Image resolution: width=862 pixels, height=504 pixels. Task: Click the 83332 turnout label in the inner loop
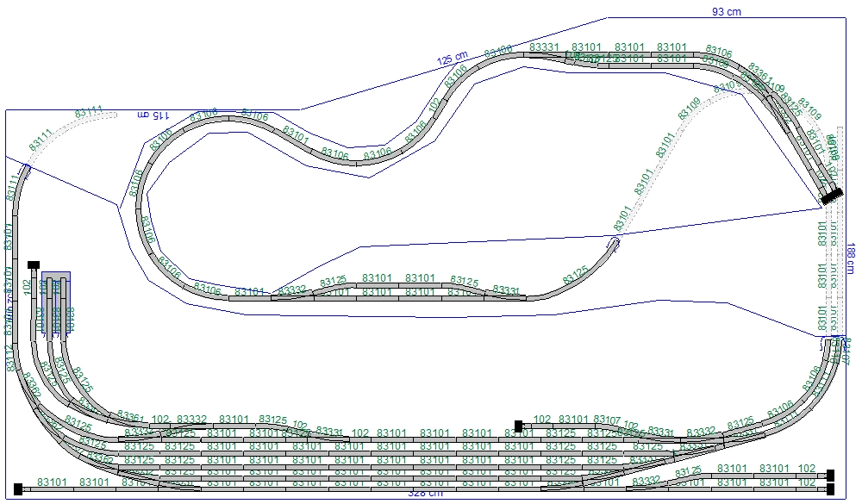pos(291,290)
